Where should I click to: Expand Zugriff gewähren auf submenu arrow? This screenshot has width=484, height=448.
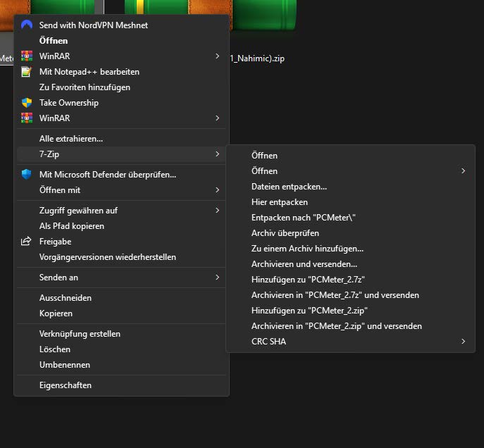pos(217,210)
